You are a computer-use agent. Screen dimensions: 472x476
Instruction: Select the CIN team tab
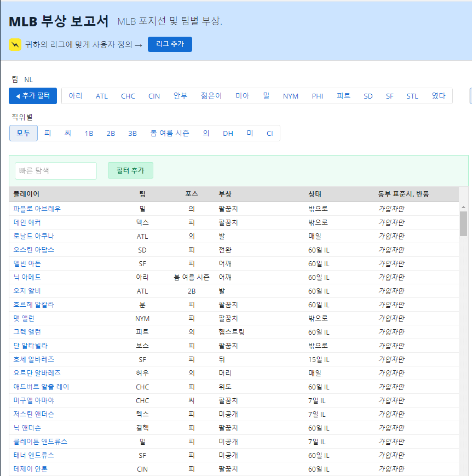[154, 96]
